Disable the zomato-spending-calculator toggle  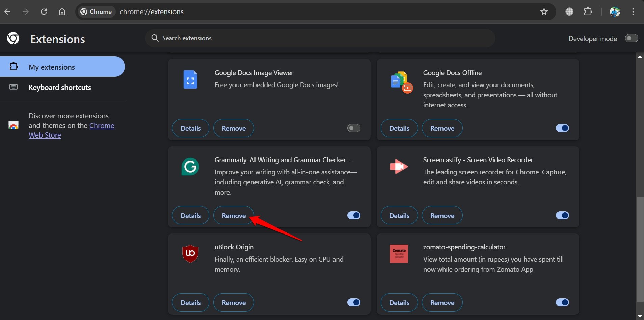coord(562,302)
